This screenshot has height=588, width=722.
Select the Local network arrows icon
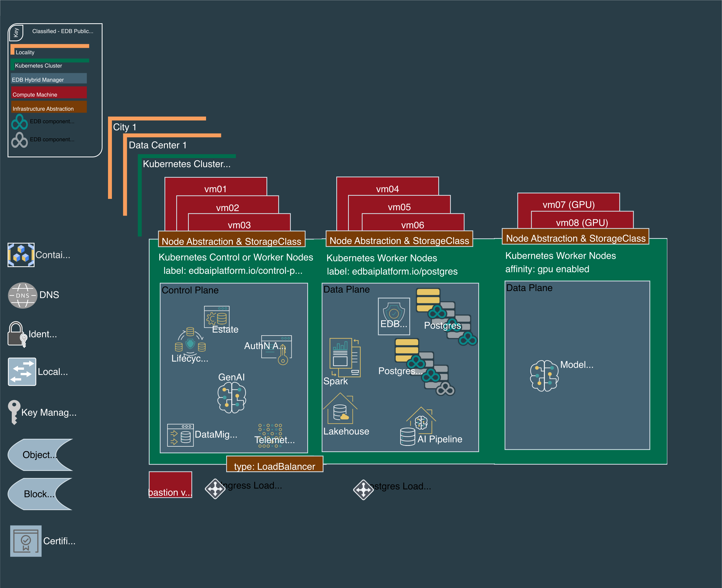(x=22, y=372)
